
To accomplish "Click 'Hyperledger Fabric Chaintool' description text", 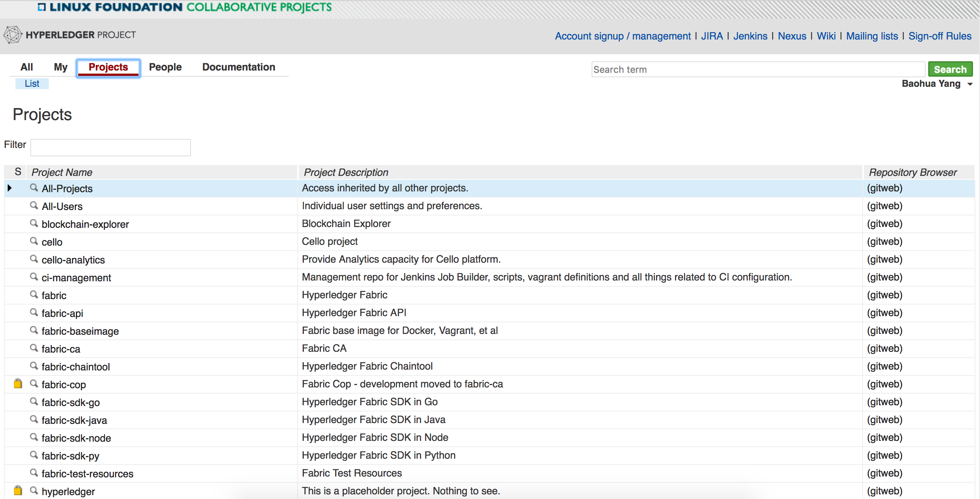I will click(367, 366).
